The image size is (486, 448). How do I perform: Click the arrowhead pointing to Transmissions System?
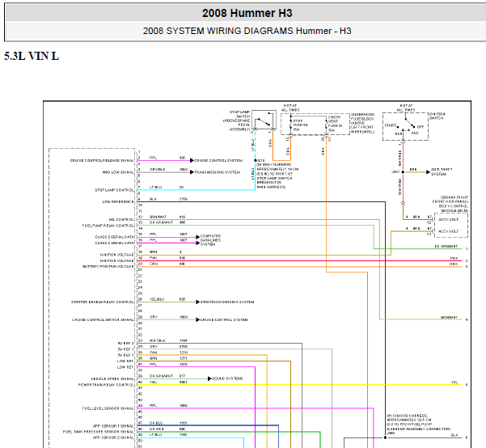point(192,171)
